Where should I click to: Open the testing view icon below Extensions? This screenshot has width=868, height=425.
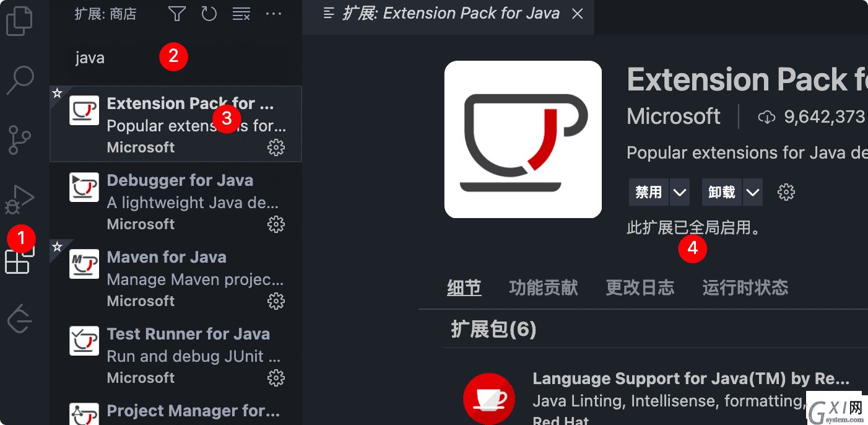pos(20,318)
